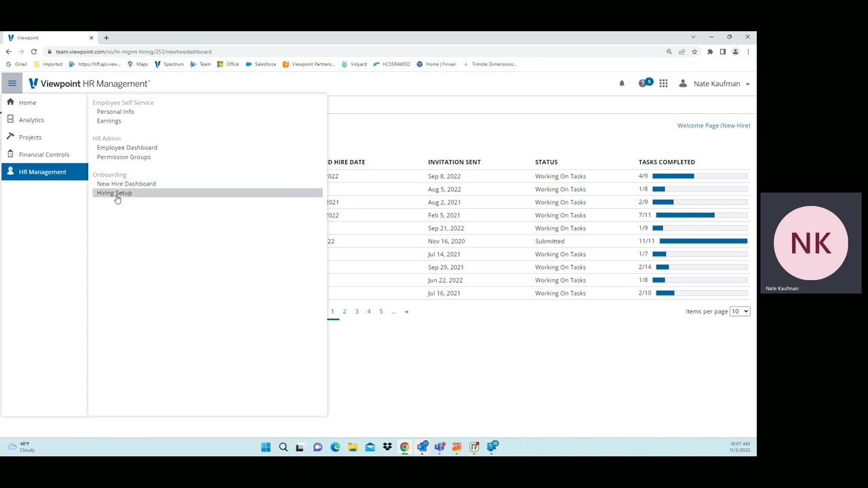
Task: Click browser back arrow
Action: point(8,52)
